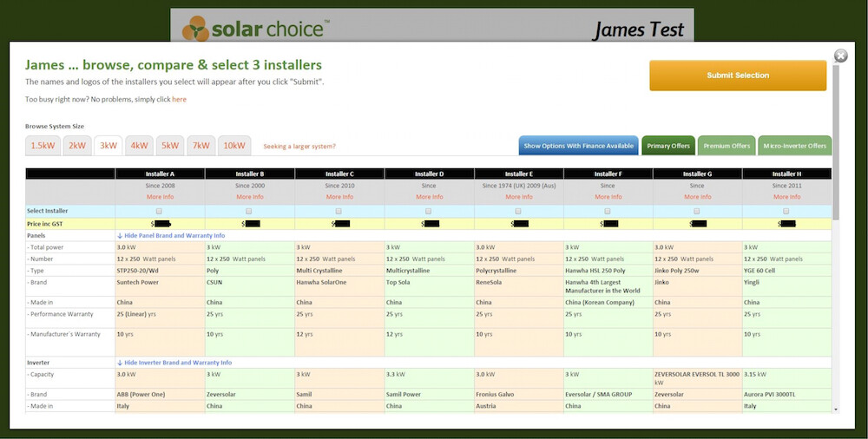Switch to the 4kW system size tab
Image resolution: width=868 pixels, height=439 pixels.
[139, 146]
